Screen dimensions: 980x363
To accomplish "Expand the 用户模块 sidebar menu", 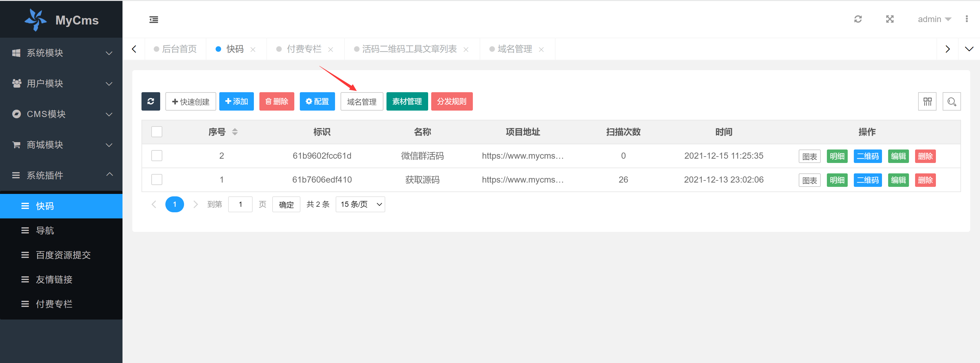I will tap(61, 83).
